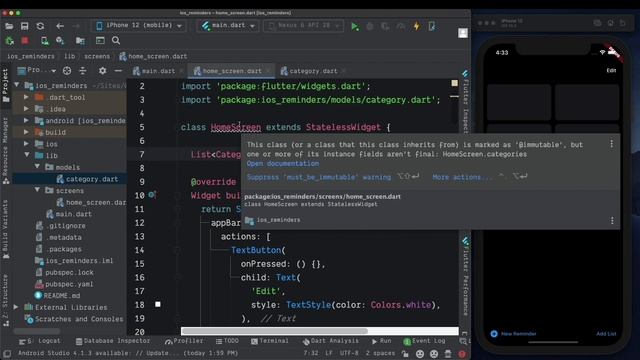Toggle tool window quick access button
The image size is (640, 360).
7,353
